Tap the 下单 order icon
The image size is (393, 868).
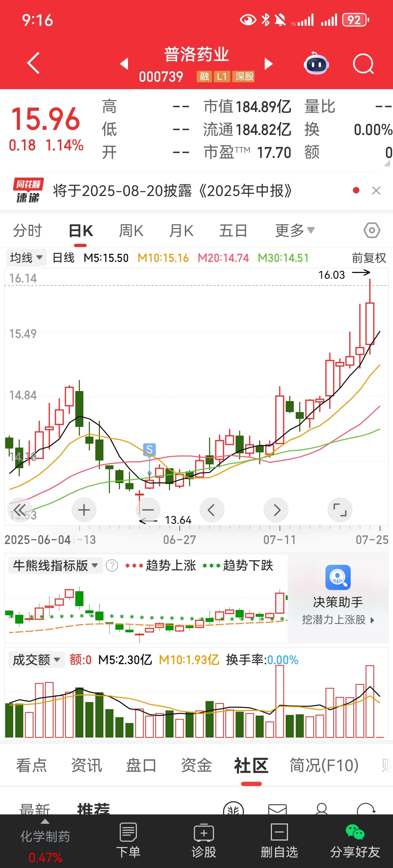pos(128,840)
